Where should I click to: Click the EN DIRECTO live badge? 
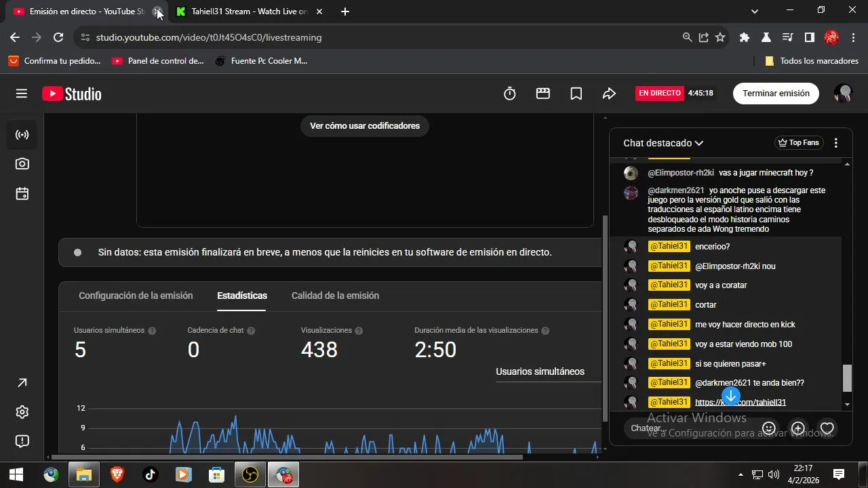(x=660, y=94)
